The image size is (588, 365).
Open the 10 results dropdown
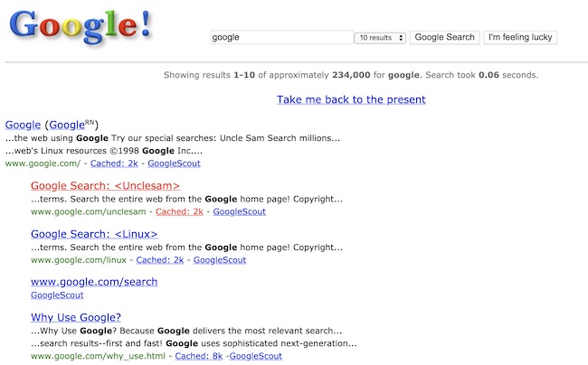coord(380,37)
